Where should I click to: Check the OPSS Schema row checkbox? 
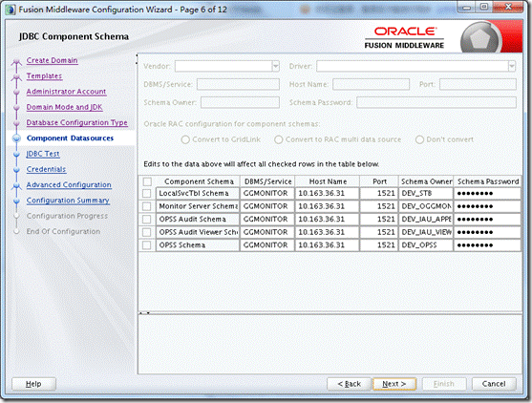[x=146, y=245]
